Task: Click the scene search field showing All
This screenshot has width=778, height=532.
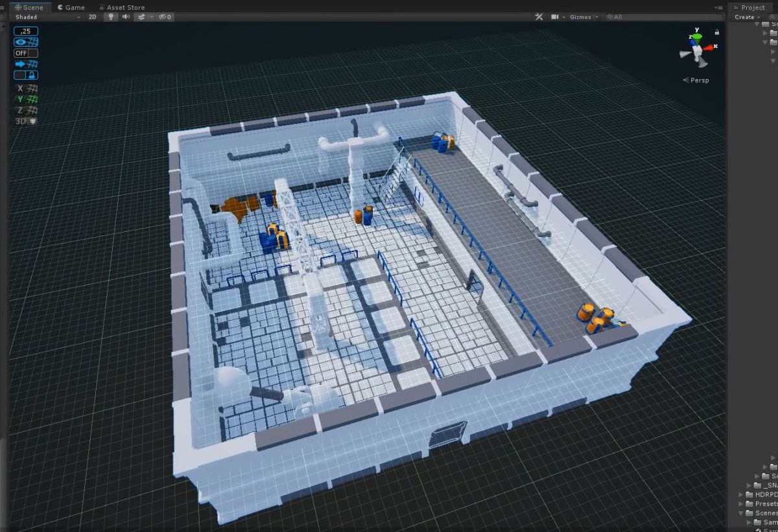Action: coord(663,17)
